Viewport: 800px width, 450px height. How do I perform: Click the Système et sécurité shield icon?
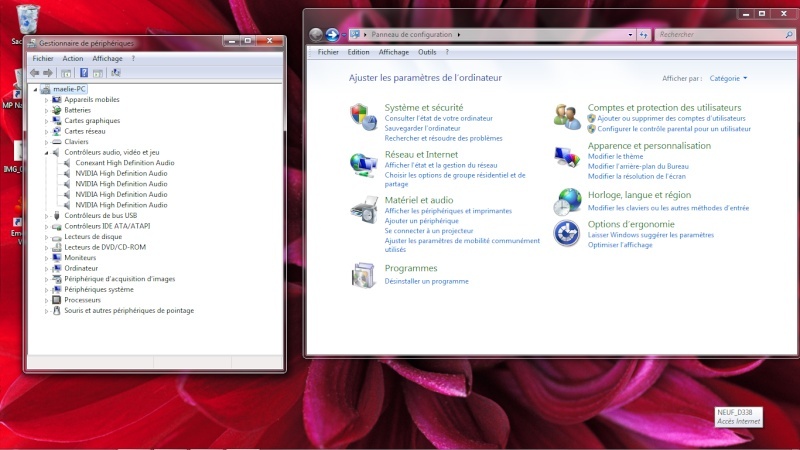point(363,117)
